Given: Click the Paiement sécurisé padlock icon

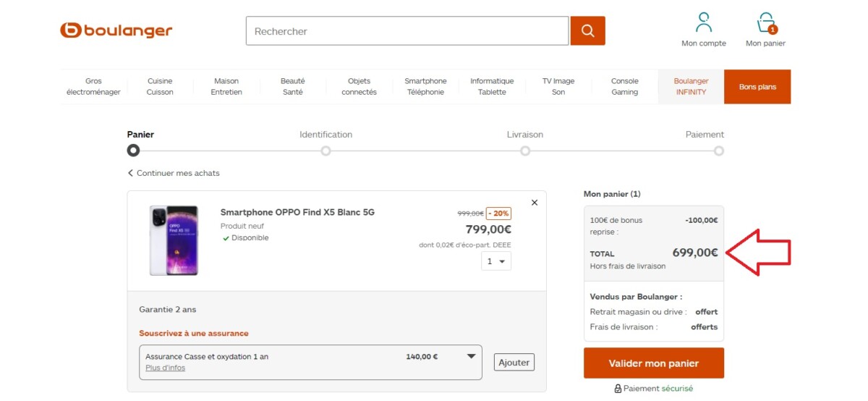Looking at the screenshot, I should [618, 389].
